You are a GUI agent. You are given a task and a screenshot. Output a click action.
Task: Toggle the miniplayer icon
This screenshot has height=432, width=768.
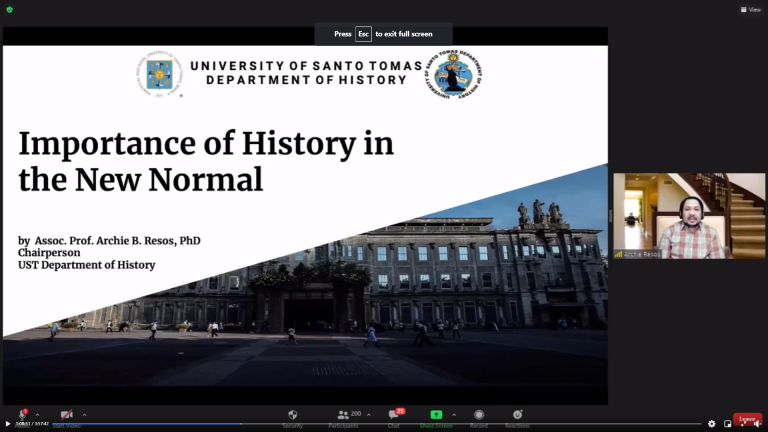coord(727,424)
